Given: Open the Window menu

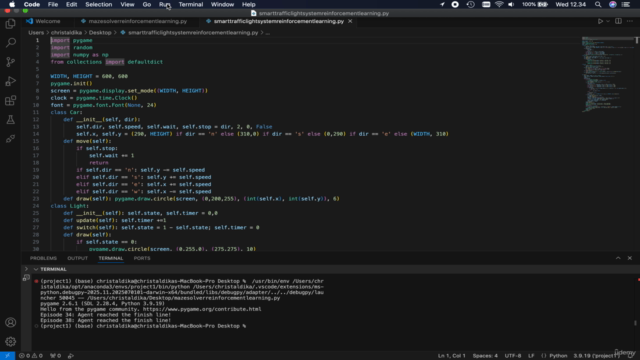Looking at the screenshot, I should click(x=222, y=4).
